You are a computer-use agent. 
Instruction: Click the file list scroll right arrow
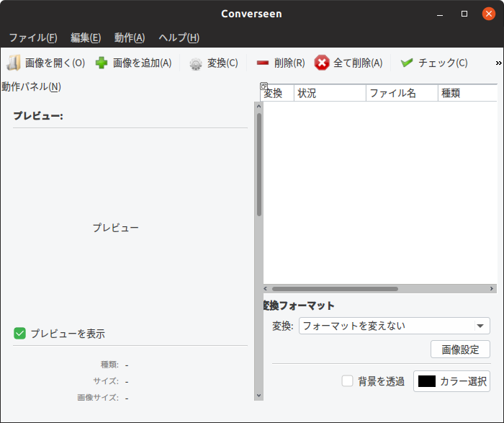coord(492,288)
